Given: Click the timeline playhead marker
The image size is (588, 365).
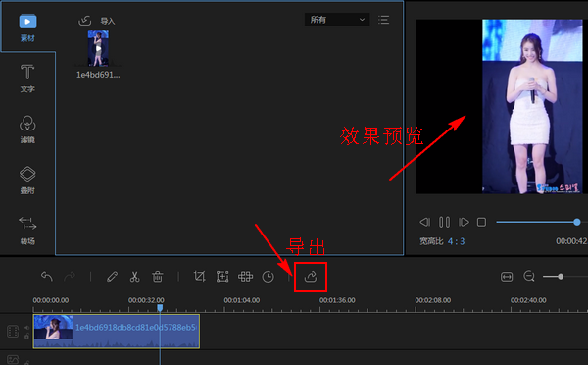Looking at the screenshot, I should pos(160,308).
